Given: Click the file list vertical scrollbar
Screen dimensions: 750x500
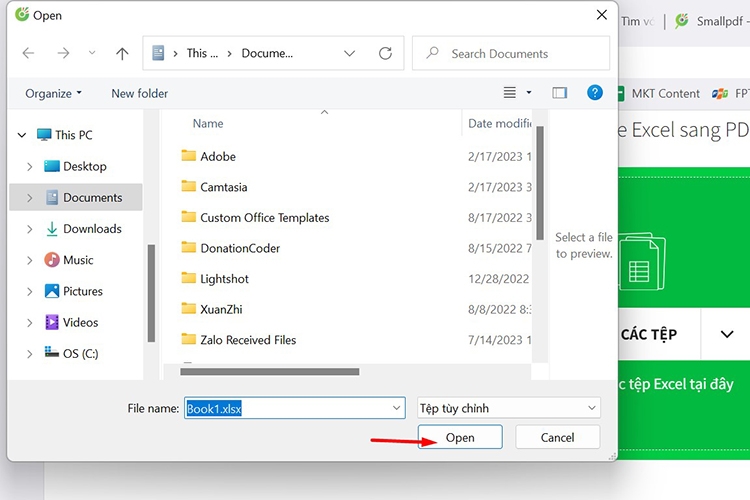Looking at the screenshot, I should point(540,183).
